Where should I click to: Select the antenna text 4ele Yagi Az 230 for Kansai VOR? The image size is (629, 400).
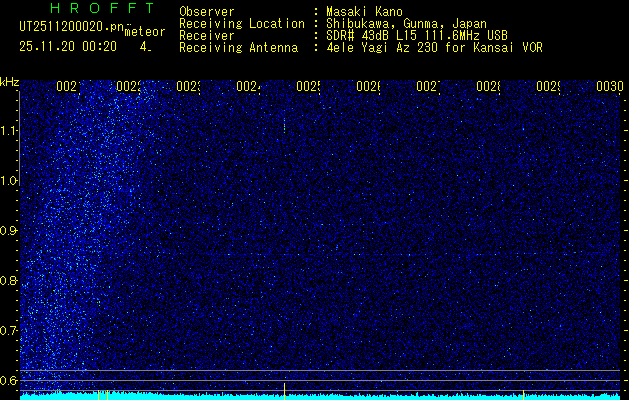point(434,48)
